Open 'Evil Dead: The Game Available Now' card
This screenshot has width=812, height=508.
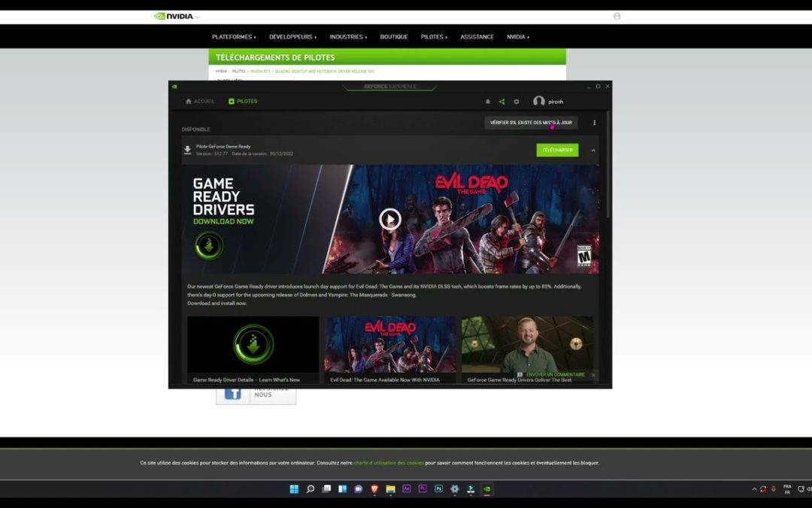(x=390, y=350)
